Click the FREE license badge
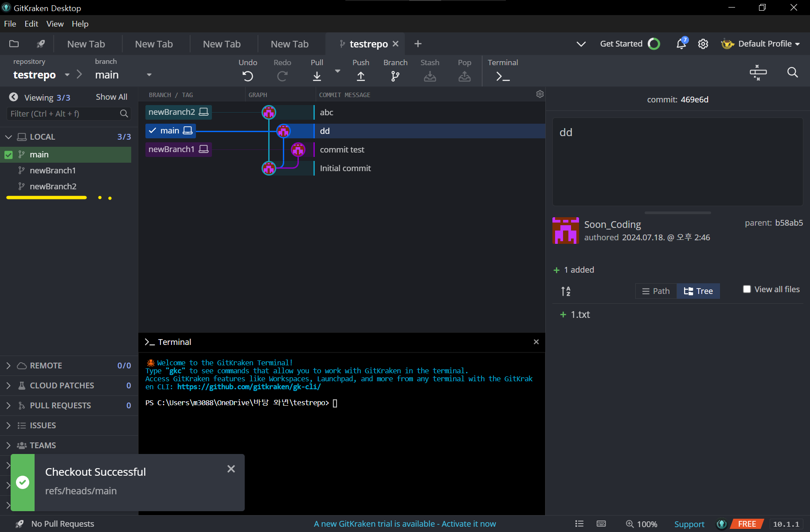The image size is (810, 532). click(x=747, y=524)
